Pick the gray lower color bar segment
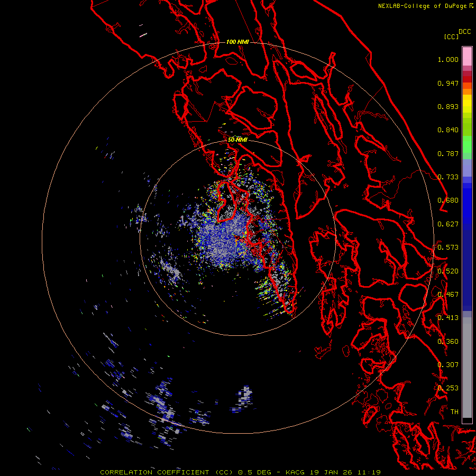This screenshot has height=476, width=476. [x=467, y=370]
